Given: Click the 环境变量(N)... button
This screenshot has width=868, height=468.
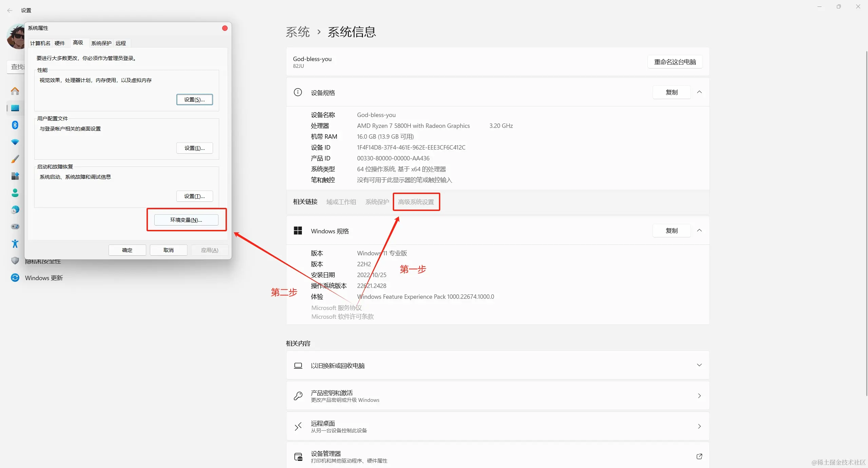Looking at the screenshot, I should [186, 220].
